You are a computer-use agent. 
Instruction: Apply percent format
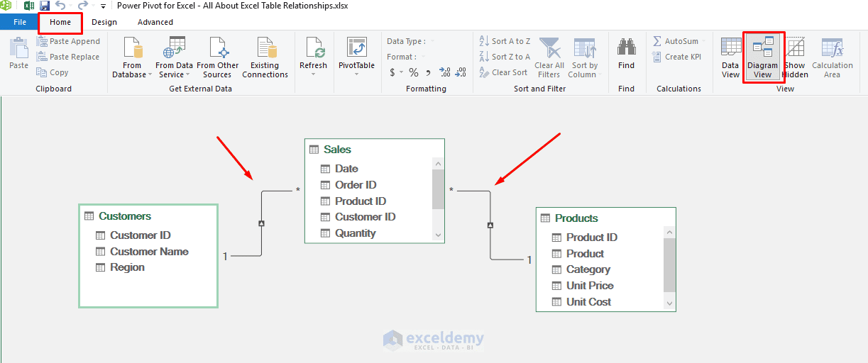point(414,72)
